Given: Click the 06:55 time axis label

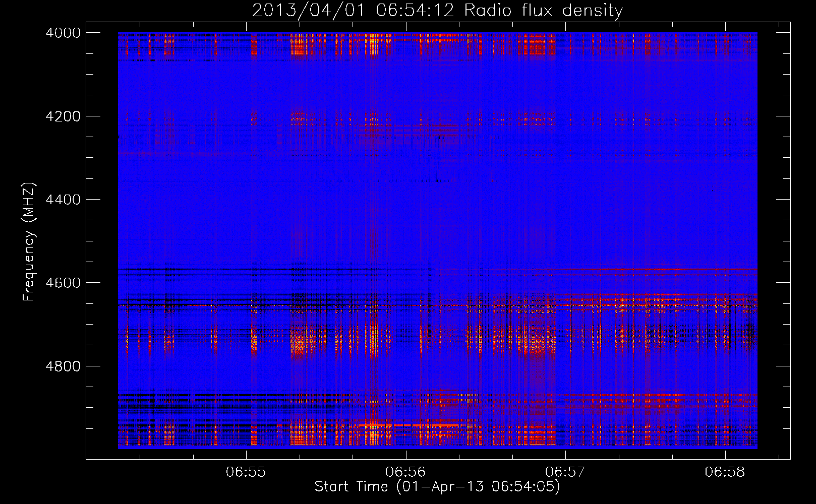Looking at the screenshot, I should pyautogui.click(x=246, y=472).
